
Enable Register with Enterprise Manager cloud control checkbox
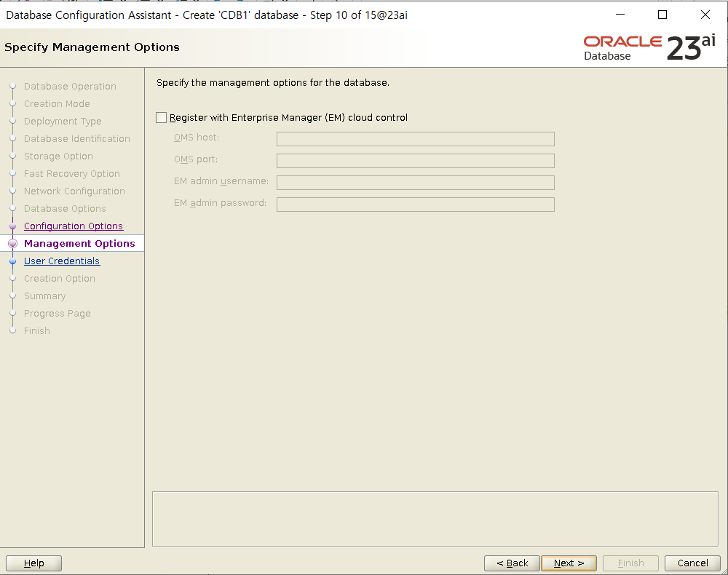(161, 118)
